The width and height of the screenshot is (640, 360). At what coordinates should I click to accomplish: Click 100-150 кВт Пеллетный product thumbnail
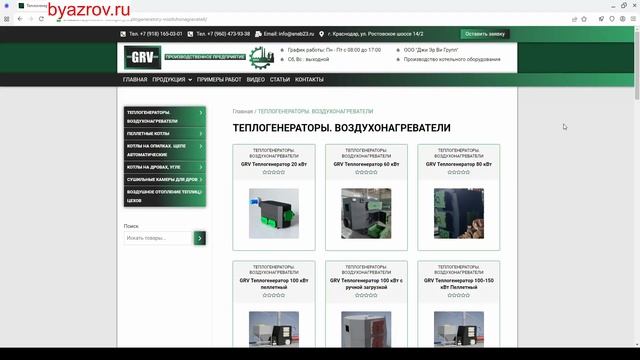click(458, 329)
